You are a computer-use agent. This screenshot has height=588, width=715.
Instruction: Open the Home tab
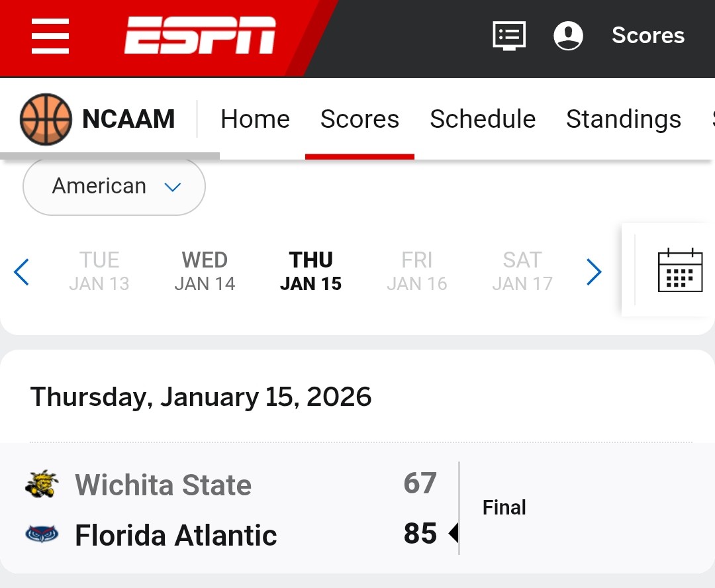point(255,119)
